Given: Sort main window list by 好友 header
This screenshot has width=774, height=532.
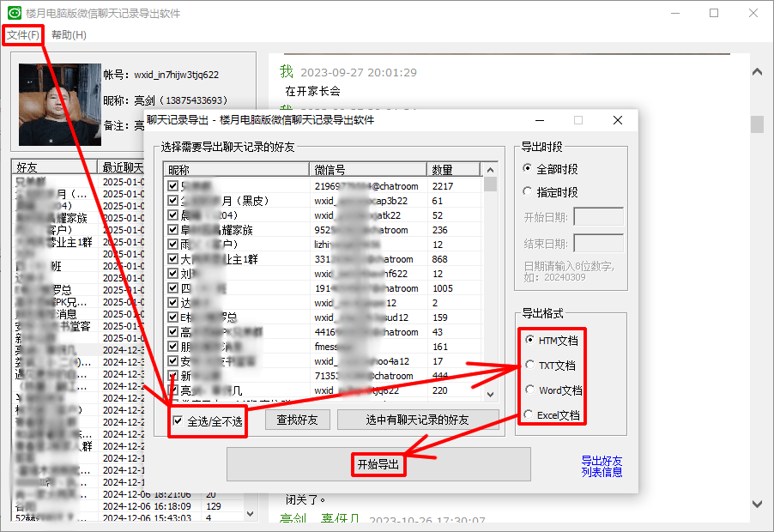Looking at the screenshot, I should [54, 167].
